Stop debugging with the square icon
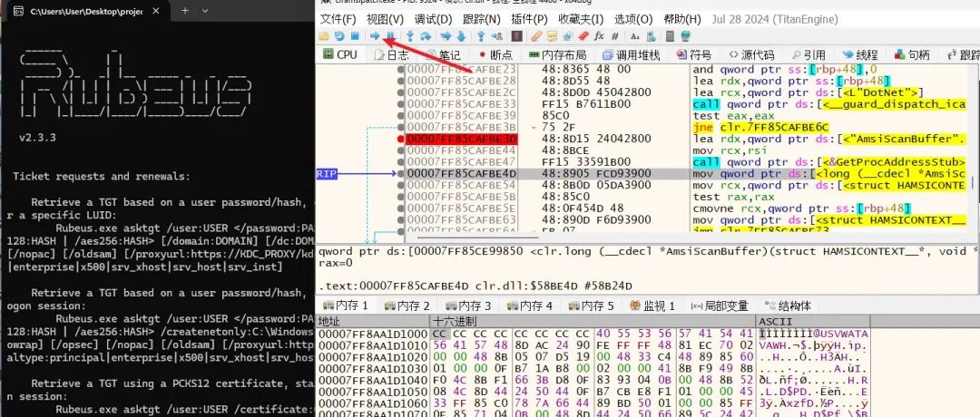Image resolution: width=980 pixels, height=417 pixels. coord(355,35)
